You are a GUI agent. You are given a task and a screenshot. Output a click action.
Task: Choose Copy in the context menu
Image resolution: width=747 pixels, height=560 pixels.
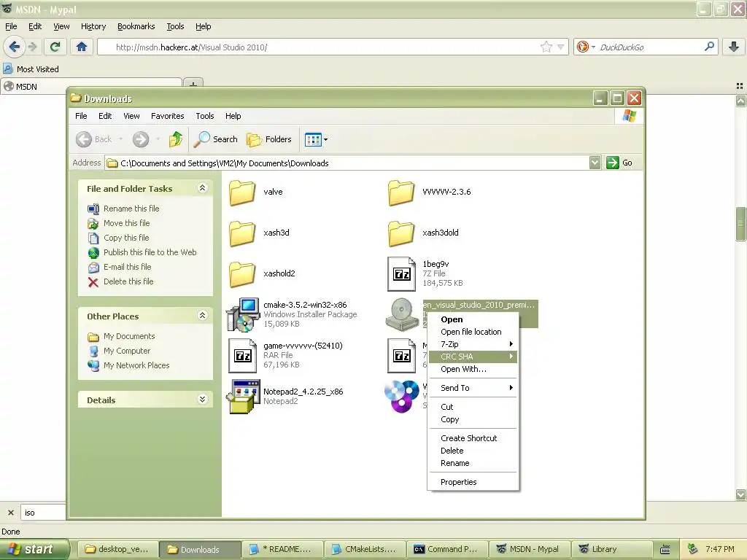tap(473, 419)
